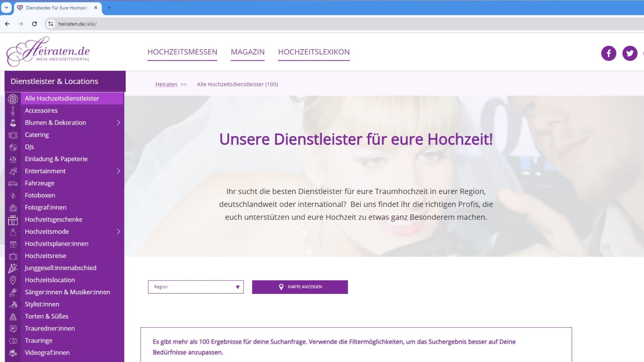Click the Sänger:innen microphone icon
Image resolution: width=644 pixels, height=362 pixels.
pos(13,292)
